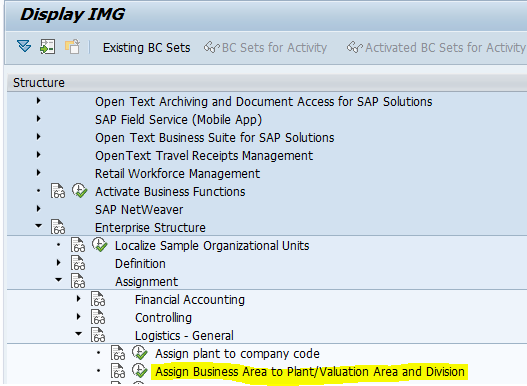Execute Localize Sample Organizational Units activity
Image resolution: width=527 pixels, height=386 pixels.
99,245
